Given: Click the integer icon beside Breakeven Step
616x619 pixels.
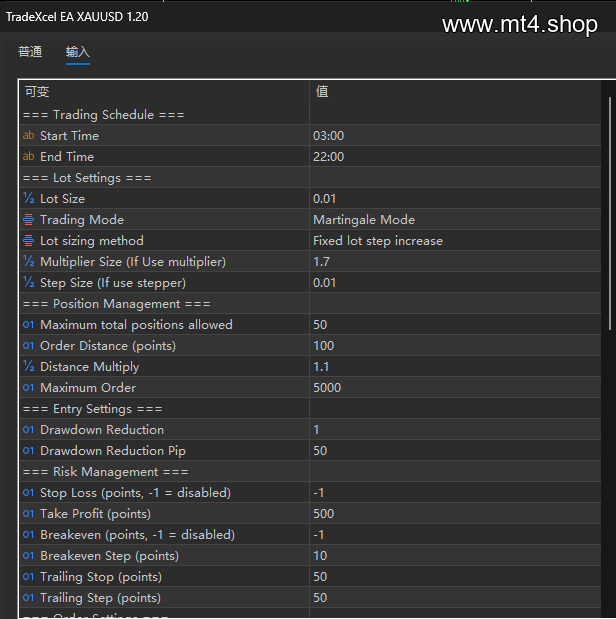Looking at the screenshot, I should tap(28, 555).
